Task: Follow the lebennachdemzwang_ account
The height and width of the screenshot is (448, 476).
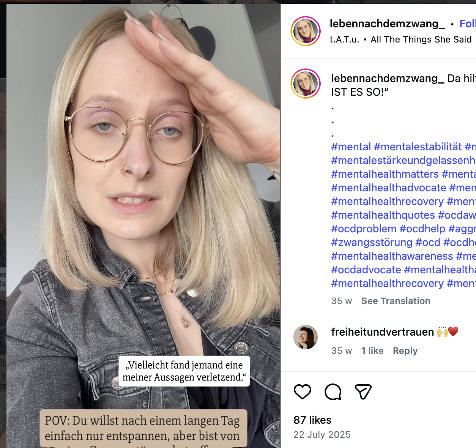Action: coord(468,24)
